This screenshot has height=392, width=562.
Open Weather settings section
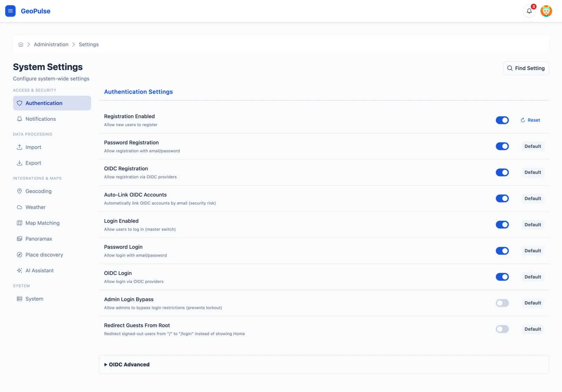tap(52, 207)
